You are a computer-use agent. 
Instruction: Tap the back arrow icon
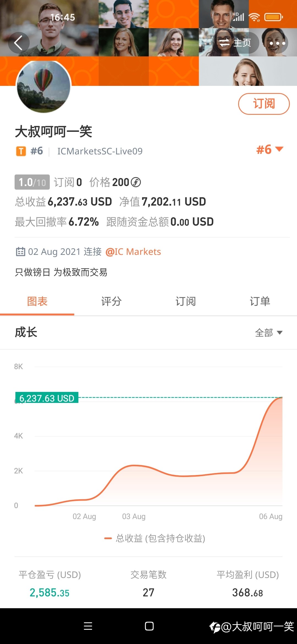18,43
